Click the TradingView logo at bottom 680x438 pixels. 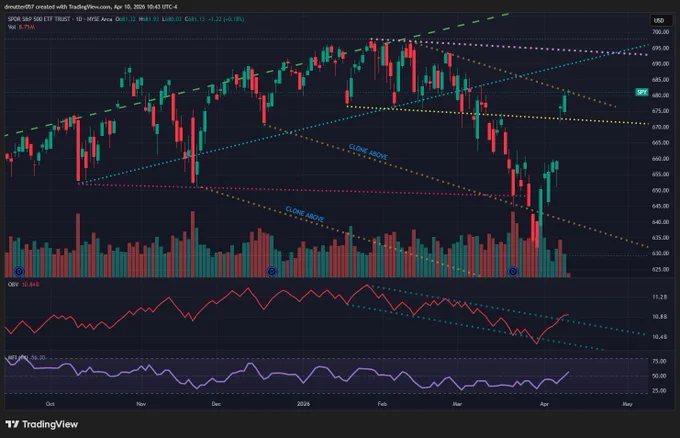tap(42, 424)
